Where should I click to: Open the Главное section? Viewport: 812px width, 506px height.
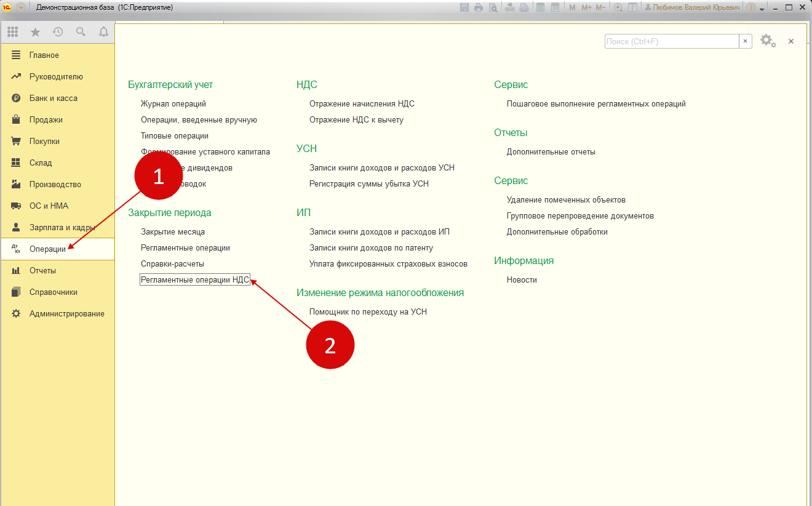[x=57, y=55]
